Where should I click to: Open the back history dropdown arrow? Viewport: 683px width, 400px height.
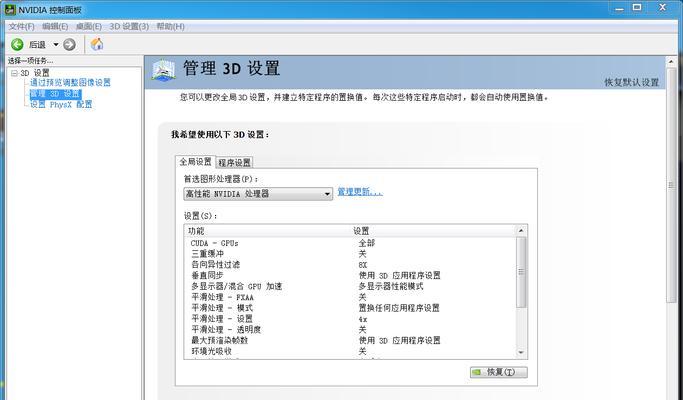(56, 44)
